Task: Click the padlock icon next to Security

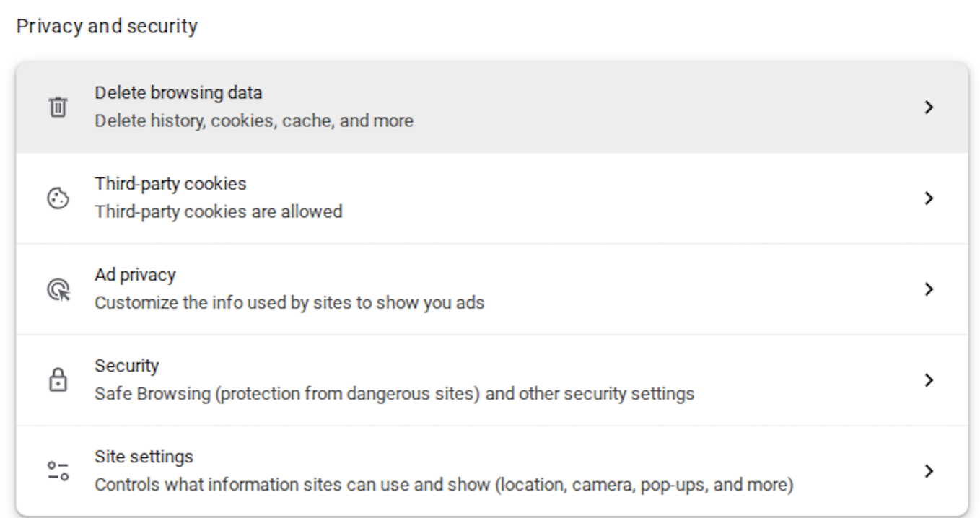Action: click(59, 379)
